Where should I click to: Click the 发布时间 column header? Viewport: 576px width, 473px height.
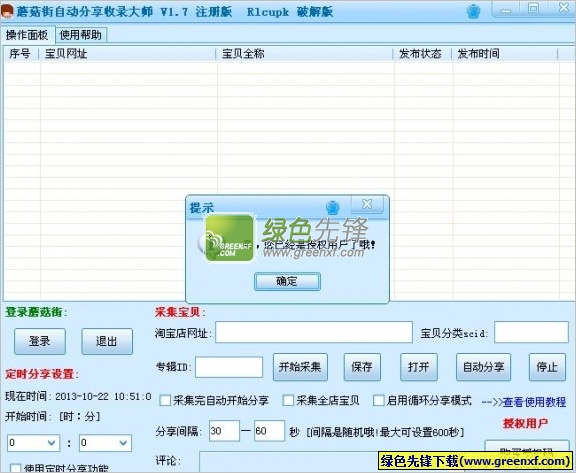point(505,54)
